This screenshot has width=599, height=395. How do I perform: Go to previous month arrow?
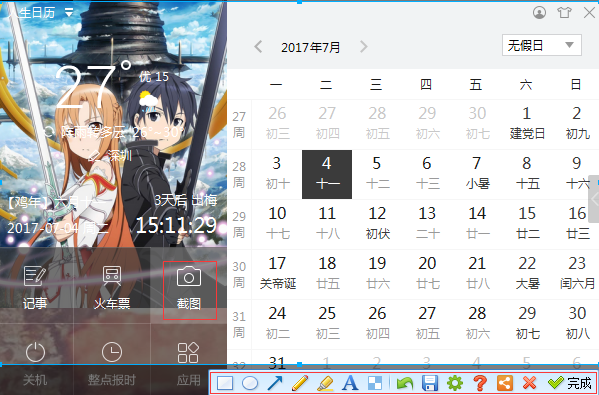pyautogui.click(x=258, y=47)
